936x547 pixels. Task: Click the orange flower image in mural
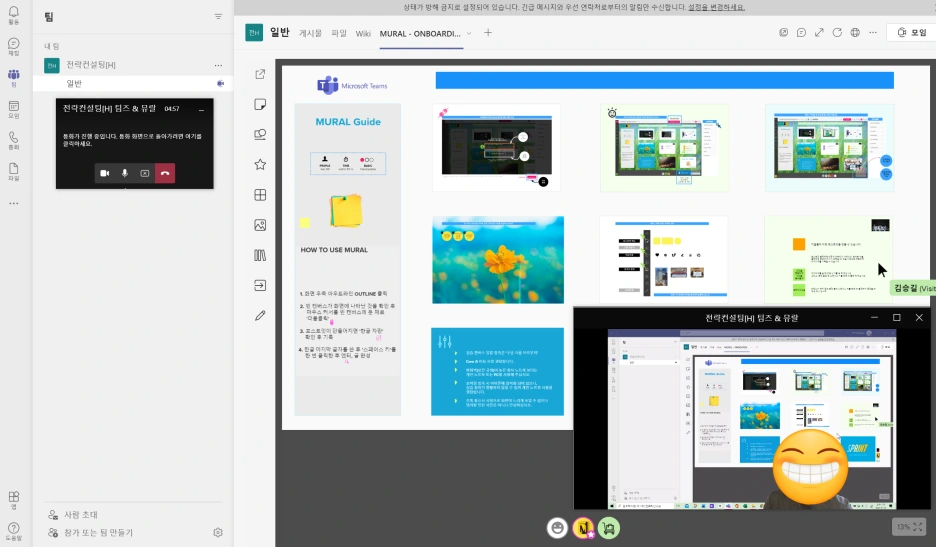[498, 260]
